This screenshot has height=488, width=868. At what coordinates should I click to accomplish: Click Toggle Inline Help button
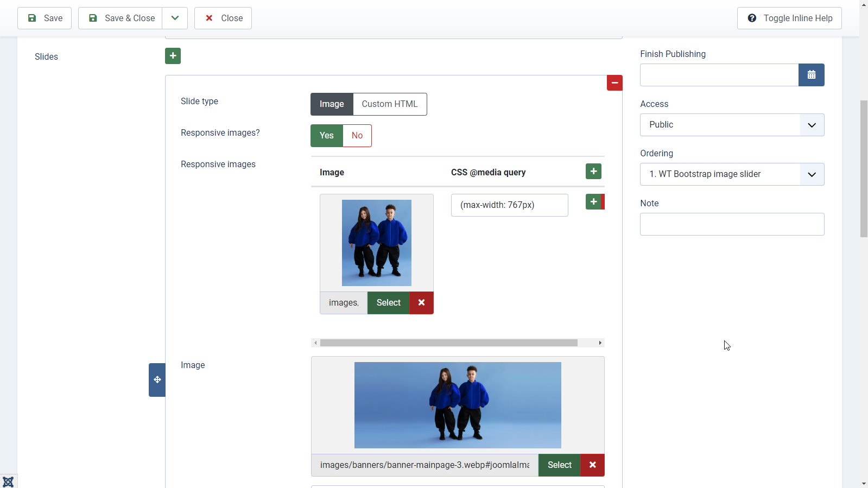(789, 18)
